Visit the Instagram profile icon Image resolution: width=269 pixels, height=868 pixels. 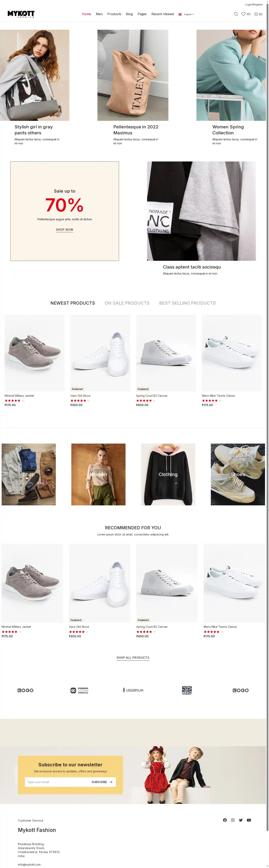pyautogui.click(x=233, y=820)
